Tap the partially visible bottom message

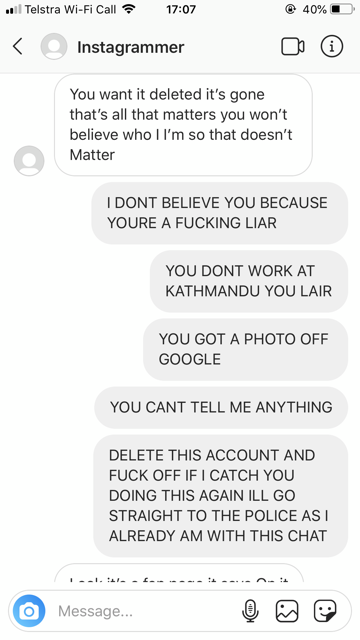click(179, 573)
